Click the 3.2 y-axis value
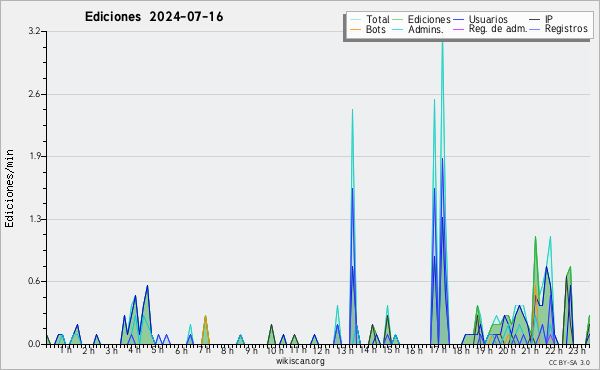600x370 pixels. 34,31
